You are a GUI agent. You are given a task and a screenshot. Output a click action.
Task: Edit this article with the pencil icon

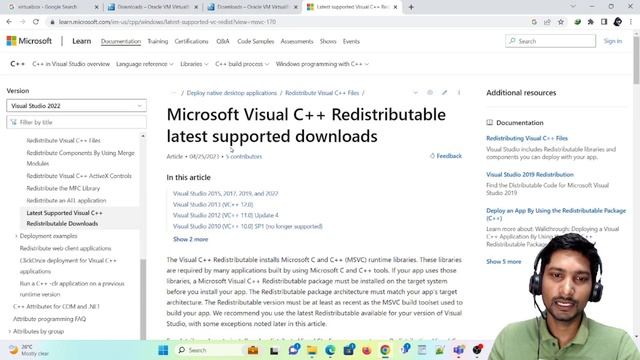[x=444, y=93]
